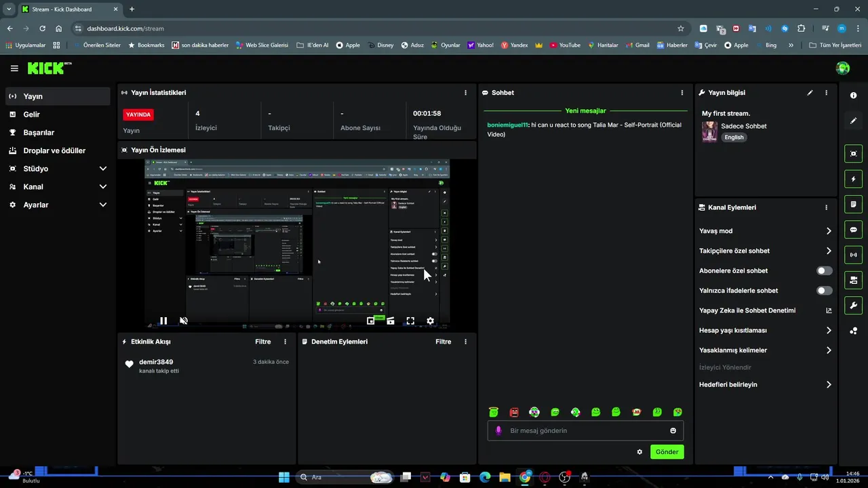Open stream preview settings gear
The height and width of the screenshot is (488, 868).
point(430,321)
